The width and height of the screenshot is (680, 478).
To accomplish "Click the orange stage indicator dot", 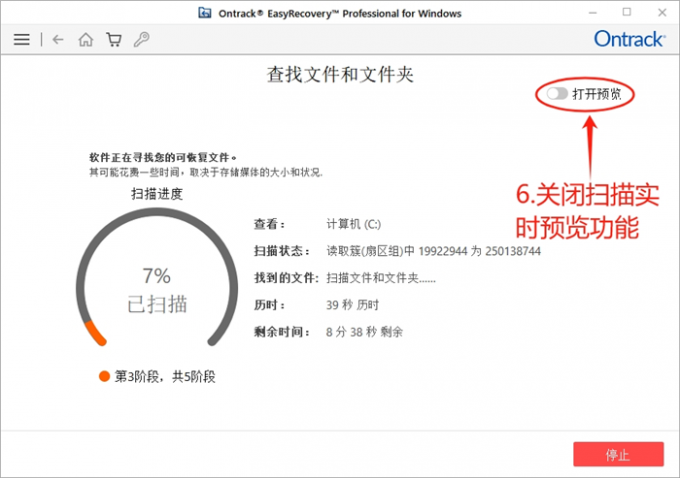I will coord(104,376).
